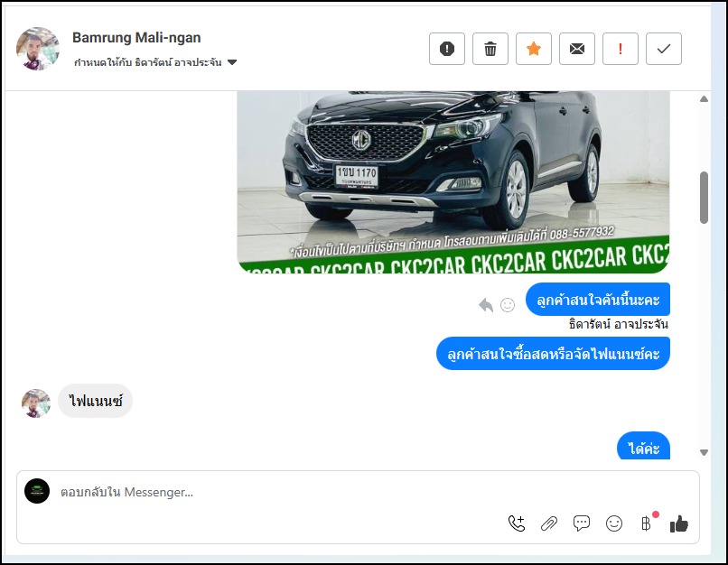This screenshot has width=728, height=565.
Task: Mark conversation unread with envelope icon
Action: (577, 49)
